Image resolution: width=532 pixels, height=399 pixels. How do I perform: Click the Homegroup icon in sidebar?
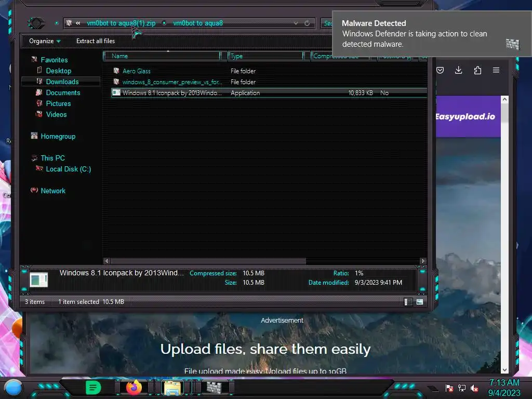click(34, 136)
